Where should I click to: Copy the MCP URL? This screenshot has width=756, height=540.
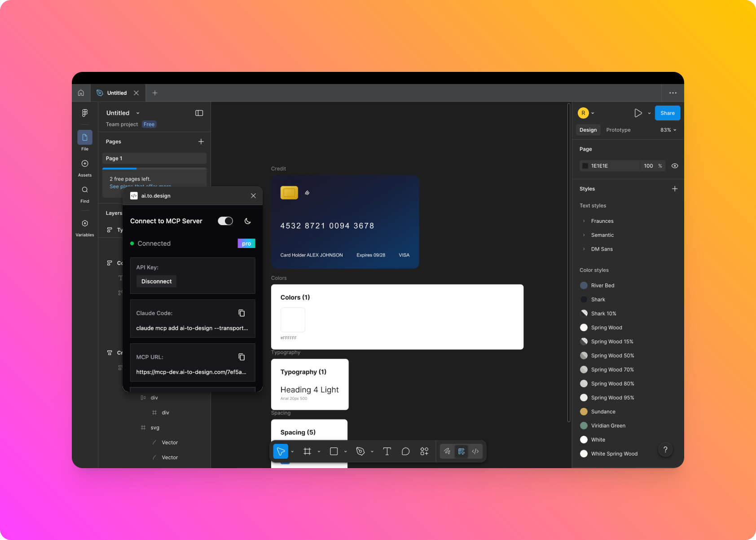(x=242, y=357)
